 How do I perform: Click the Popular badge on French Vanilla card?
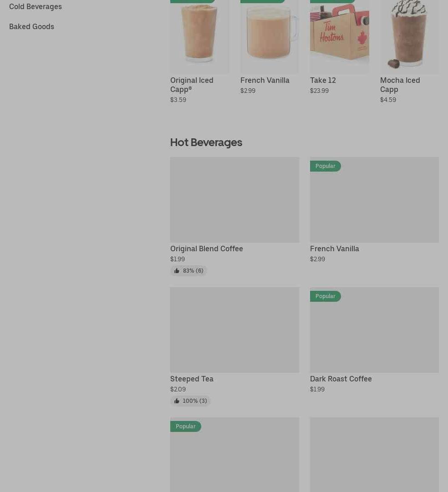pos(325,166)
